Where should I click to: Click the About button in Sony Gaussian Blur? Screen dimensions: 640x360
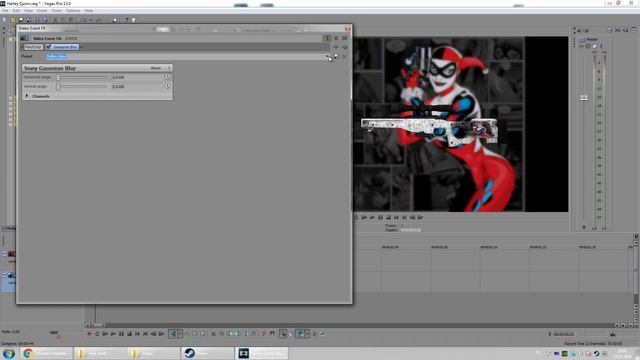click(x=156, y=68)
